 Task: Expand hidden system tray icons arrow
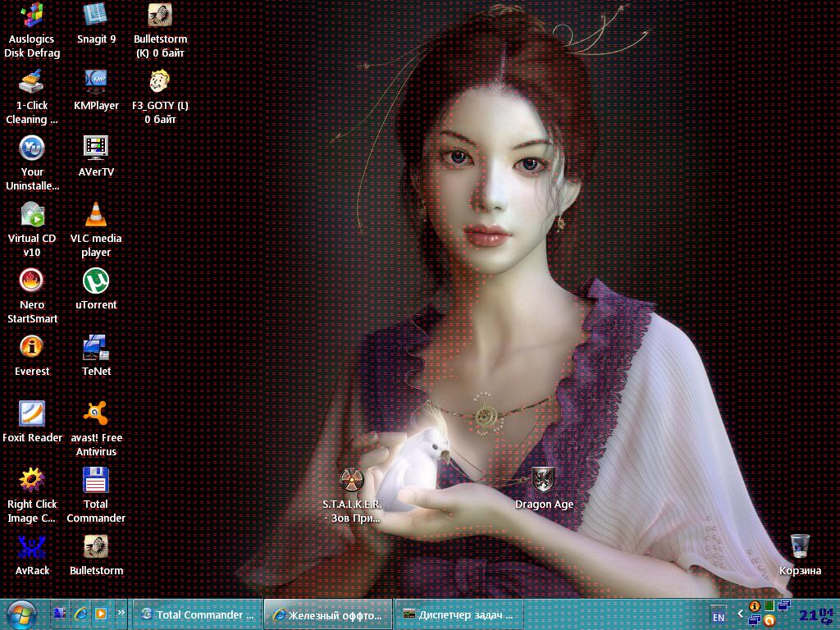pos(741,614)
